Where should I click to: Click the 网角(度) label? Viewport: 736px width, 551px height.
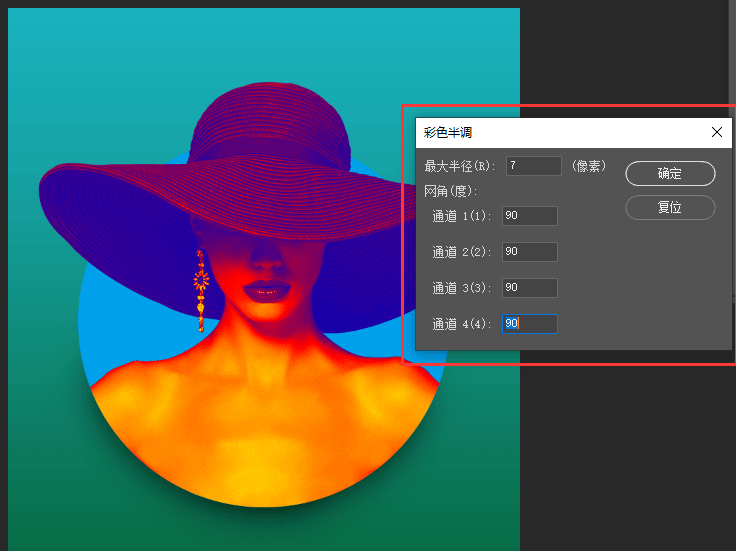[x=451, y=191]
